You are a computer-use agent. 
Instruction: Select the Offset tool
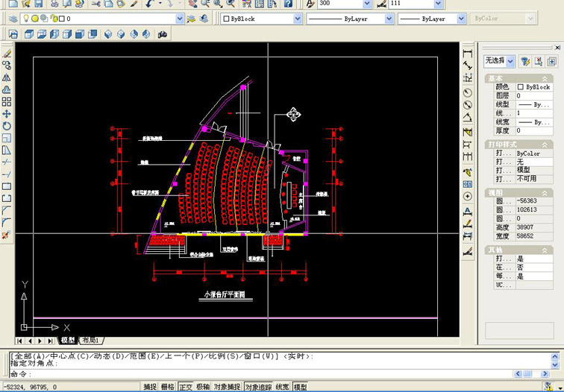[x=7, y=90]
